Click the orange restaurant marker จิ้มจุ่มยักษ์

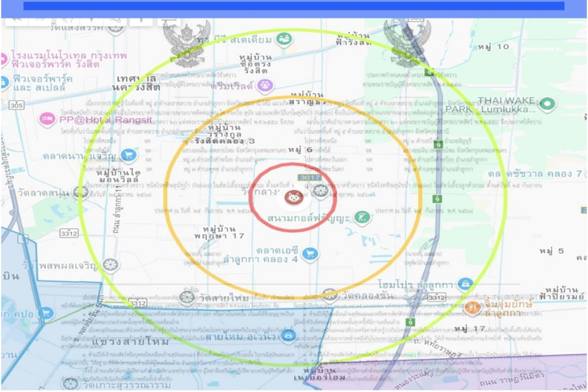[472, 308]
